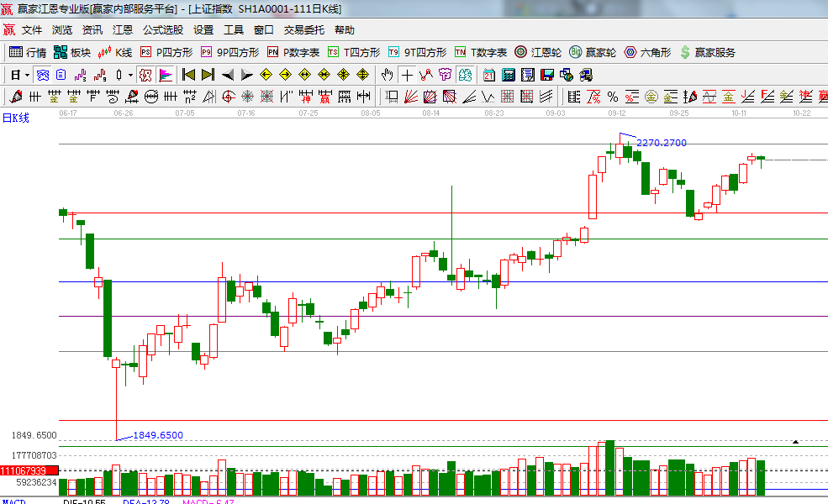Click the percent (%) drawing tool
The image size is (828, 504).
(x=612, y=96)
